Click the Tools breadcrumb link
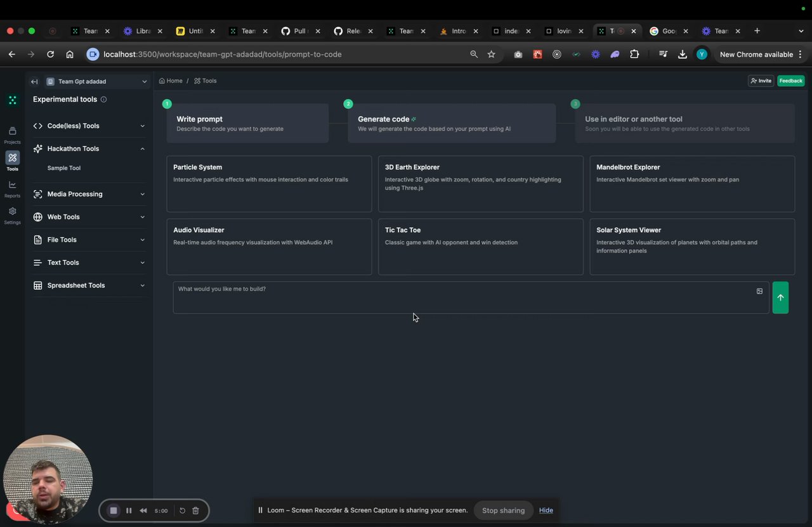 click(x=206, y=81)
